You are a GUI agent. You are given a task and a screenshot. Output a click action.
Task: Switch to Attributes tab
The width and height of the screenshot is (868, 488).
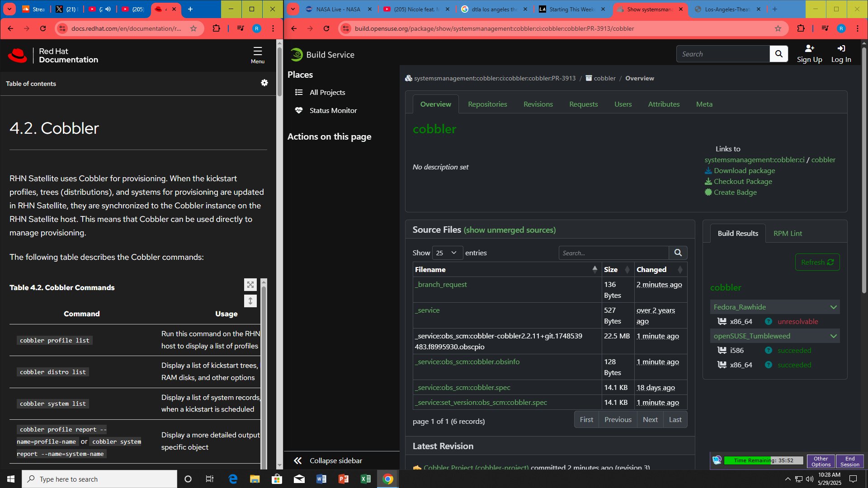click(664, 104)
